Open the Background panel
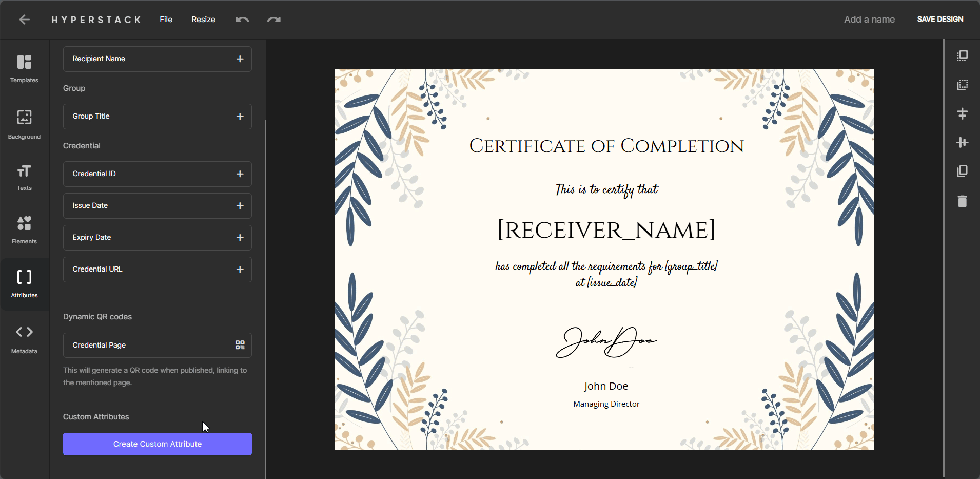 tap(24, 124)
